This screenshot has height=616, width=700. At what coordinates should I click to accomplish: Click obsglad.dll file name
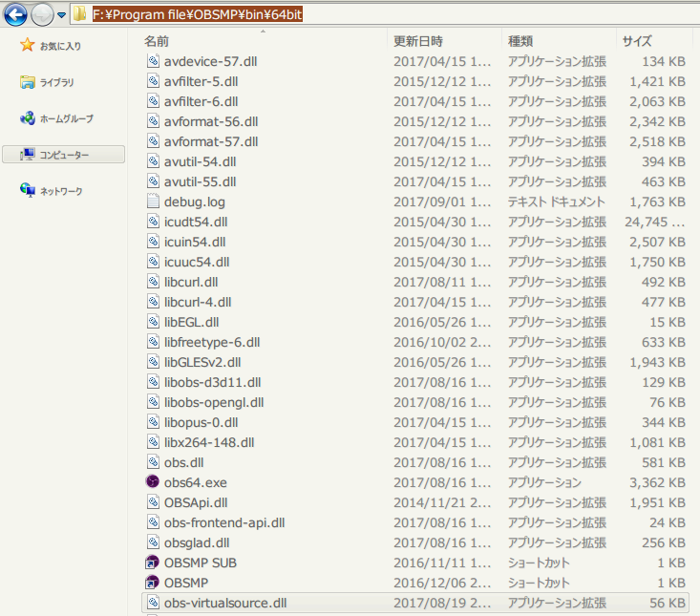[x=197, y=543]
